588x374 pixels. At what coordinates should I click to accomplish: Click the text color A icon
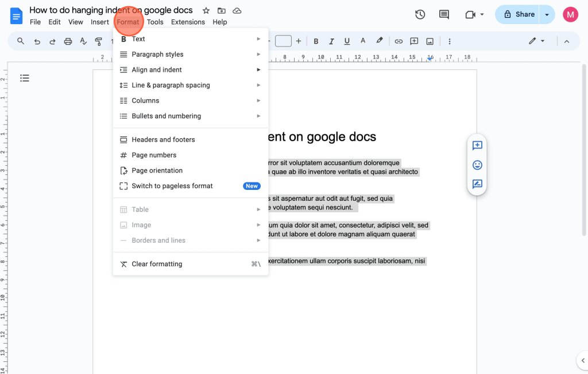pyautogui.click(x=362, y=41)
